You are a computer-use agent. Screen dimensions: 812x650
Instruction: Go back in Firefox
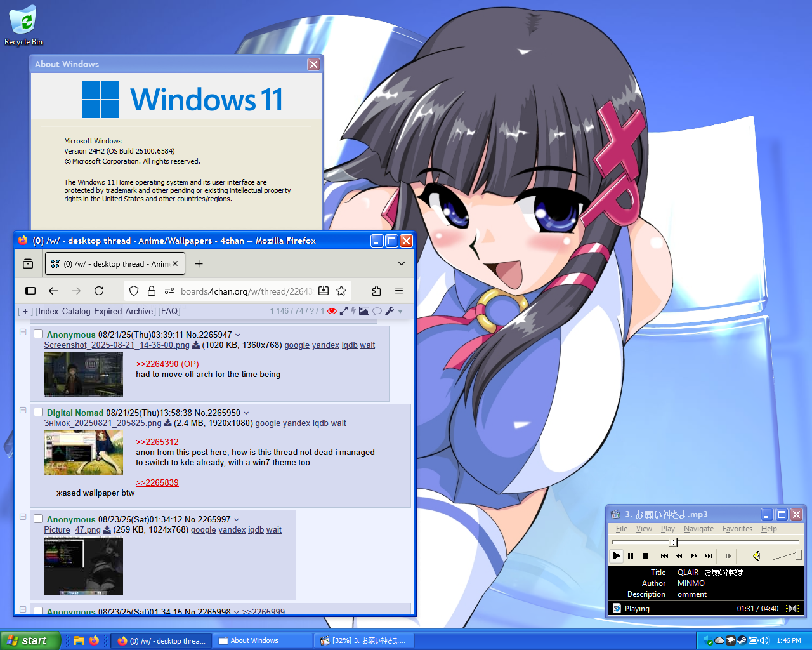click(53, 291)
